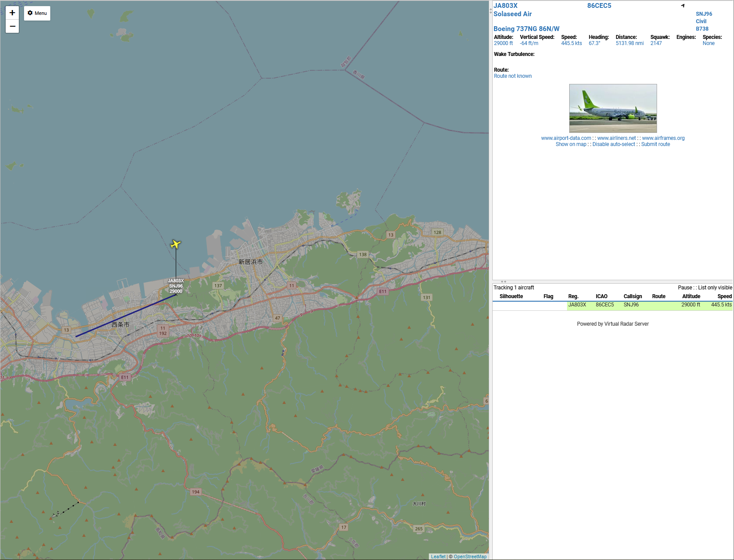
Task: Click the Route not known text
Action: pos(513,76)
